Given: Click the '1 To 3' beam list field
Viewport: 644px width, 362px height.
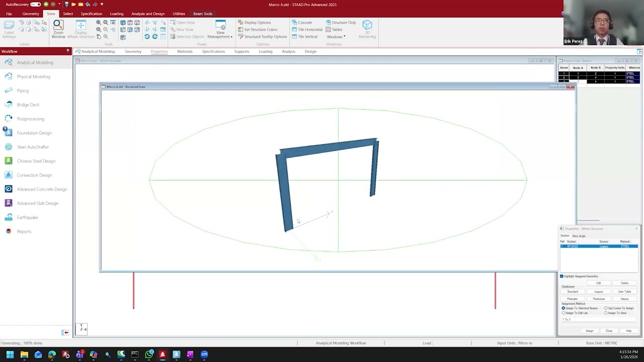Looking at the screenshot, I should (x=599, y=320).
